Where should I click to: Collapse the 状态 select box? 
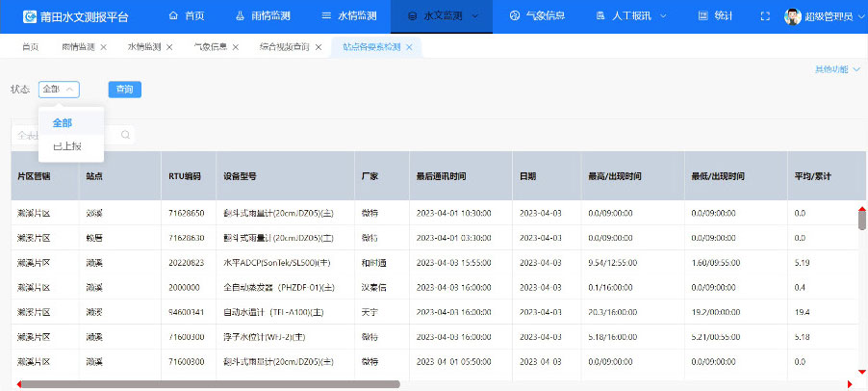point(60,90)
